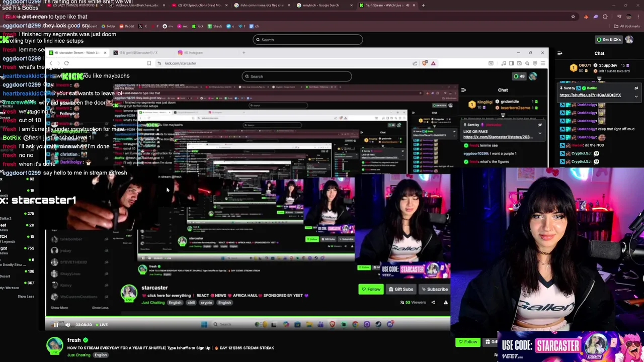Go back in starcaster window
The image size is (644, 362).
pyautogui.click(x=51, y=63)
